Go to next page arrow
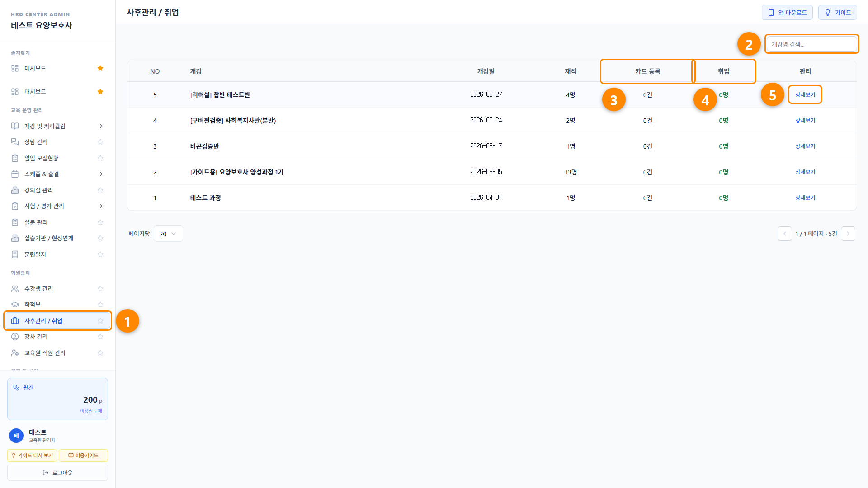Image resolution: width=868 pixels, height=488 pixels. point(848,234)
